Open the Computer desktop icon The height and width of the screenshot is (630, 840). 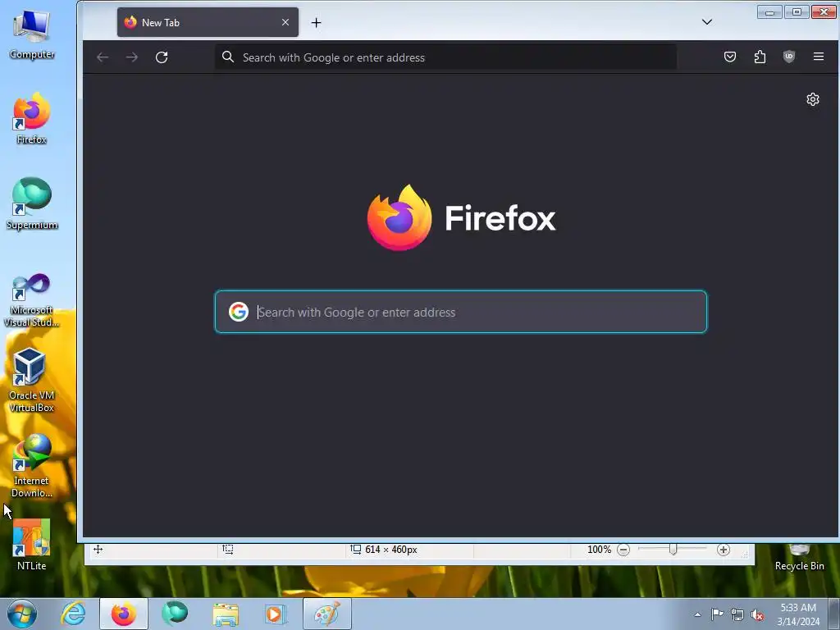(32, 33)
